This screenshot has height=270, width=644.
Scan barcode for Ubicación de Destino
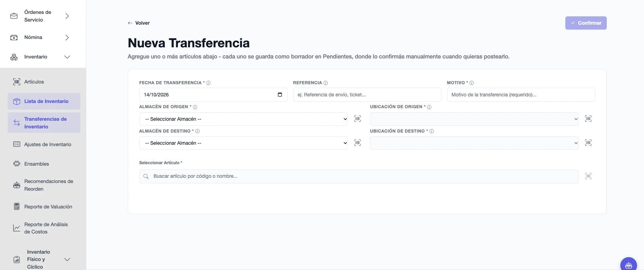click(x=588, y=143)
